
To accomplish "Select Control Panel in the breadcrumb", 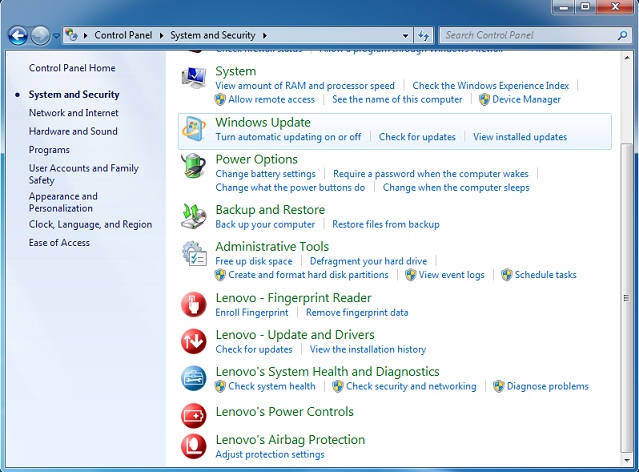I will (x=123, y=35).
